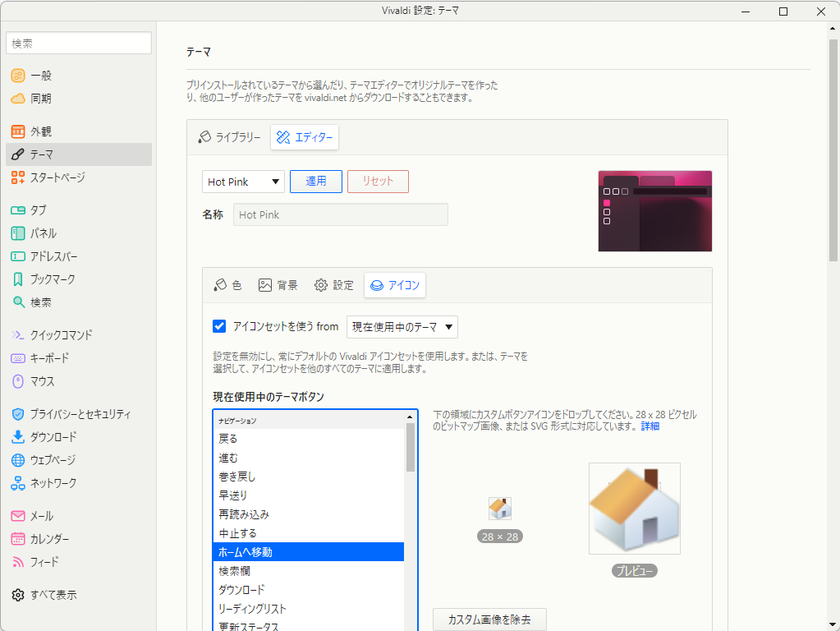Click the 適用 button
This screenshot has height=631, width=840.
[x=315, y=182]
